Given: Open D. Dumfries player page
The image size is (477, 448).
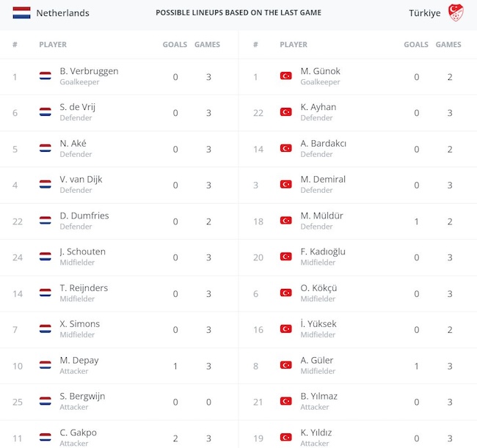Looking at the screenshot, I should 84,216.
